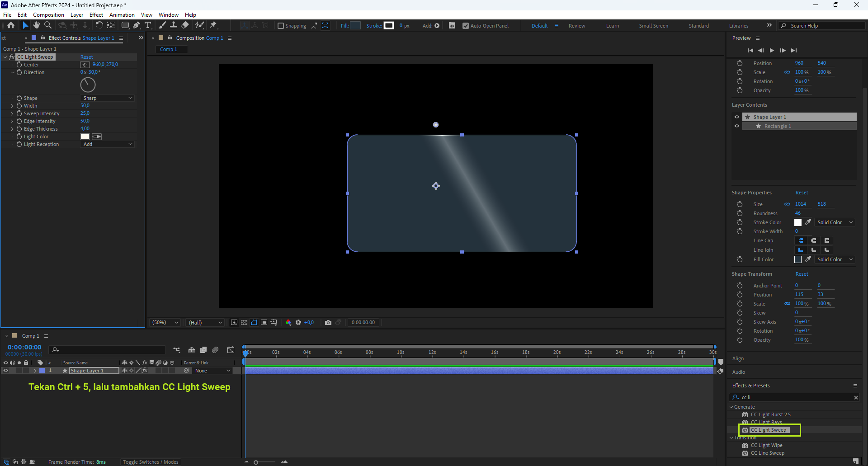Screen dimensions: 868x466
Task: Select the Rectangle shape tool
Action: 125,25
